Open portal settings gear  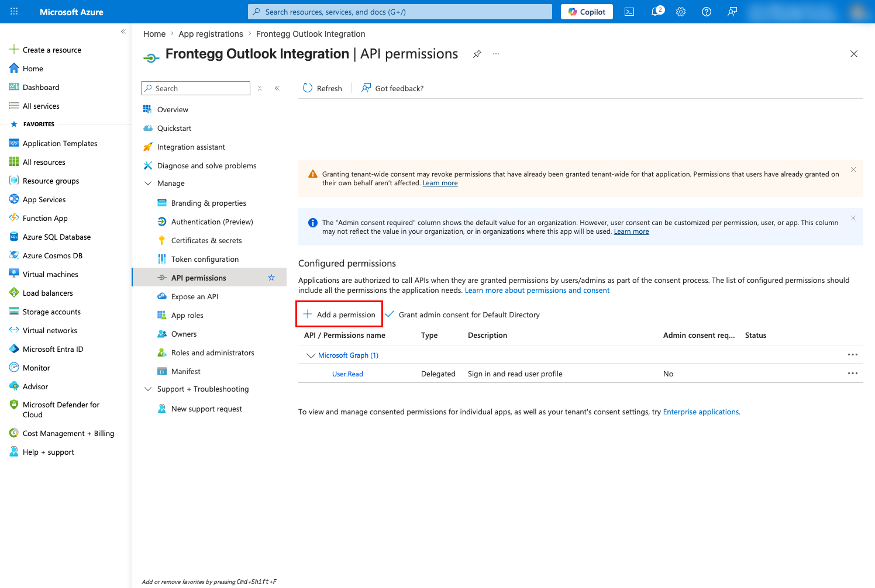681,12
